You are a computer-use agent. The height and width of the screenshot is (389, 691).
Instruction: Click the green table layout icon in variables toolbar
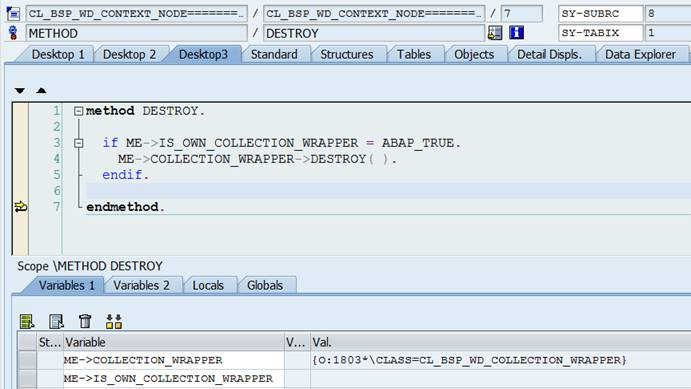coord(27,321)
